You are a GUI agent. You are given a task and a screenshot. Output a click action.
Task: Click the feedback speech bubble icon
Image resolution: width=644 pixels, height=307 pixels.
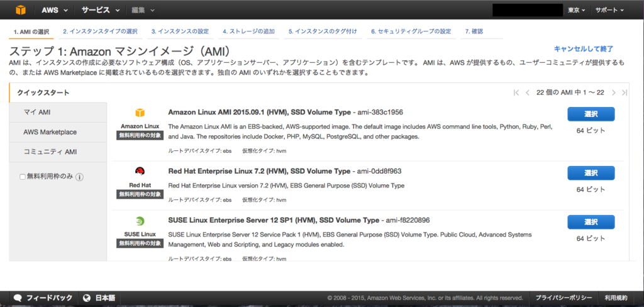(18, 298)
